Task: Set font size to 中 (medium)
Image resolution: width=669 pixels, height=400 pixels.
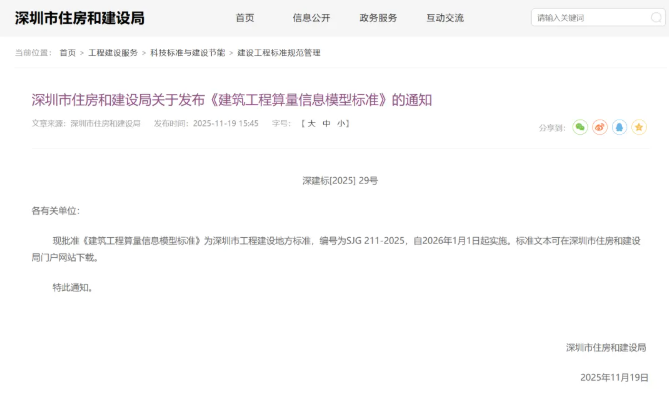Action: coord(326,124)
